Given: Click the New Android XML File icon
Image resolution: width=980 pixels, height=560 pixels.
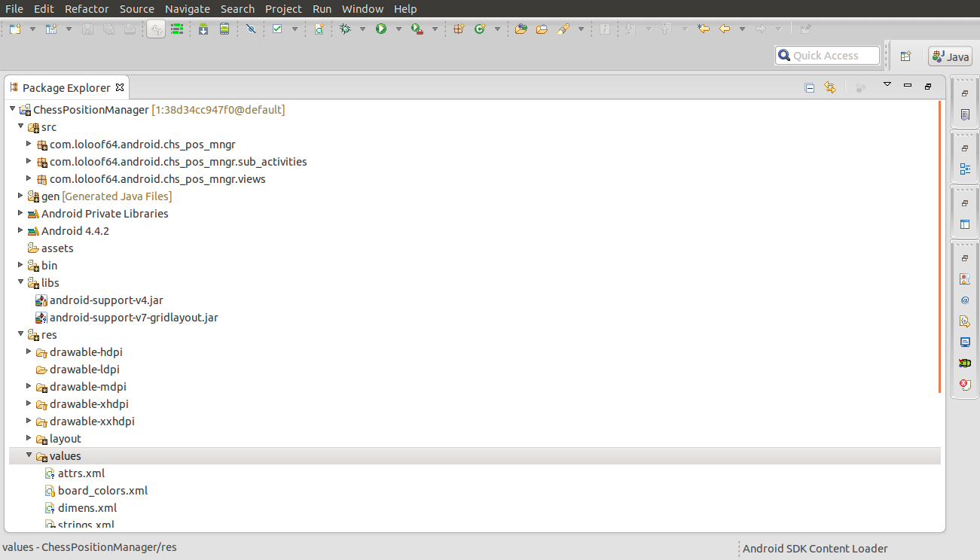Looking at the screenshot, I should [x=319, y=29].
